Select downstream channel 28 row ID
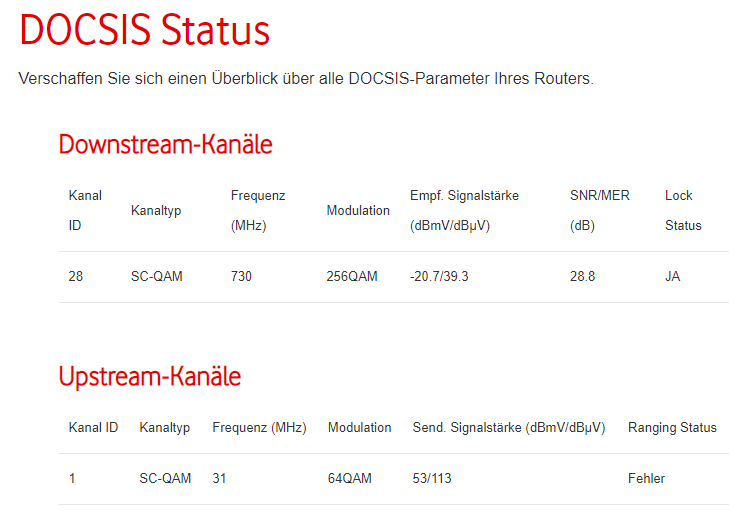Screen dimensions: 745x529 (x=76, y=276)
